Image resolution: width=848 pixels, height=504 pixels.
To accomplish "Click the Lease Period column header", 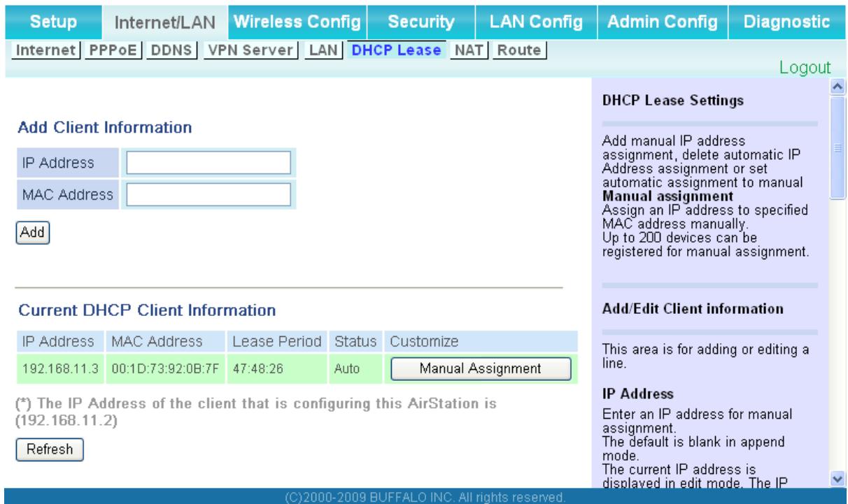I will point(278,342).
